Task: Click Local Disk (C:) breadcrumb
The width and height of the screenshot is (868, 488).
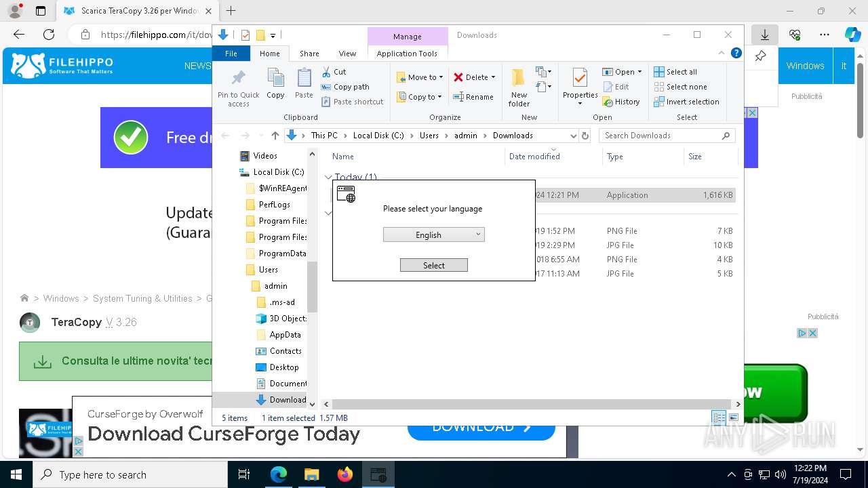Action: tap(378, 136)
